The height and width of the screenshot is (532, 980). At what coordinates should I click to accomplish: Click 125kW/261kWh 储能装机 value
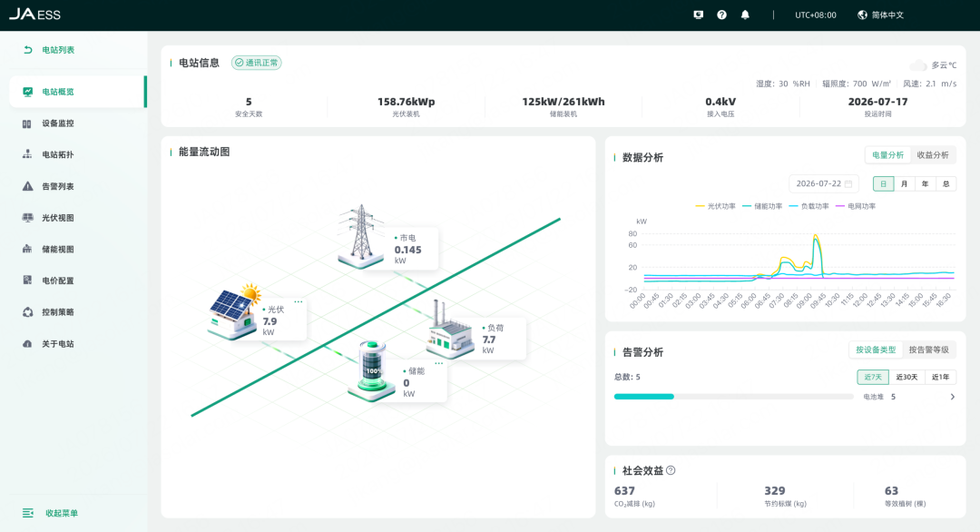click(x=563, y=102)
